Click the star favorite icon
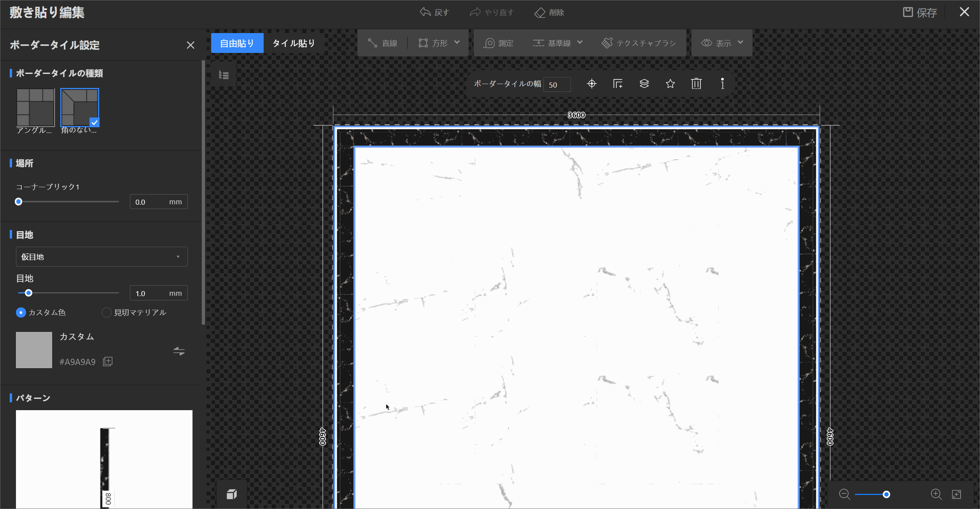 pyautogui.click(x=670, y=84)
